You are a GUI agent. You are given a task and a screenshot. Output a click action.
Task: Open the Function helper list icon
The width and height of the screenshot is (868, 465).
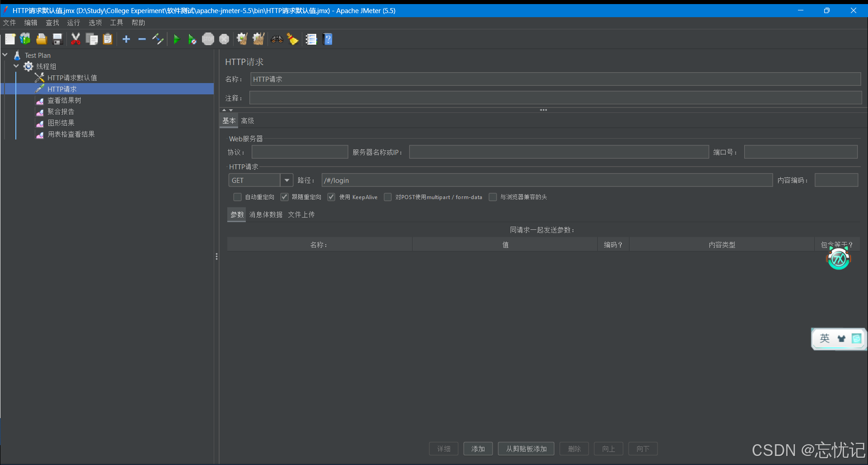coord(311,39)
